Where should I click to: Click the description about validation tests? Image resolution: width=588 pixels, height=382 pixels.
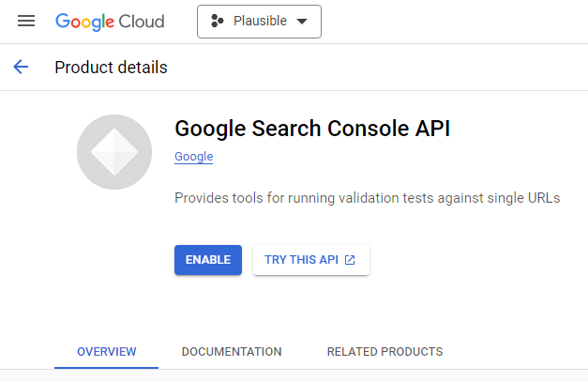[368, 198]
